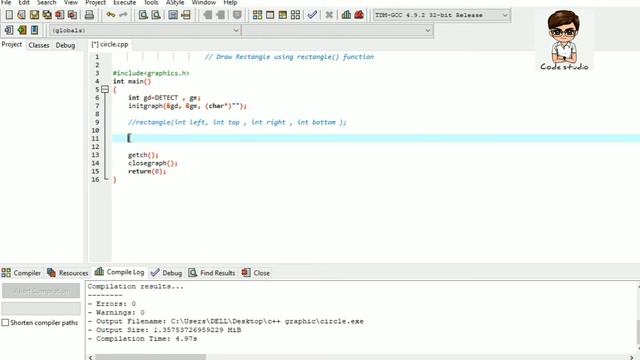The height and width of the screenshot is (360, 640).
Task: Select the circle.cpp editor tab
Action: pos(110,44)
